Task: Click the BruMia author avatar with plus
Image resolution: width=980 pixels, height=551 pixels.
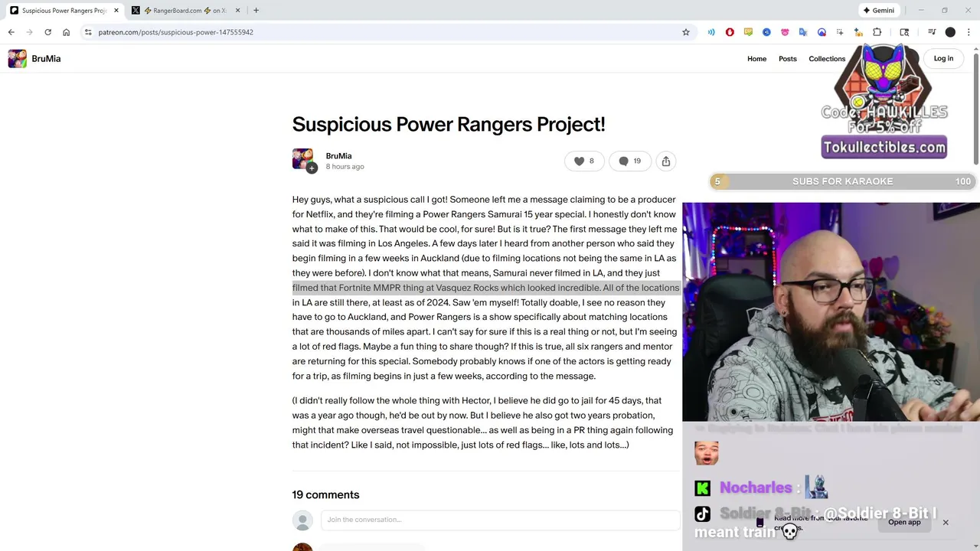Action: (x=304, y=160)
